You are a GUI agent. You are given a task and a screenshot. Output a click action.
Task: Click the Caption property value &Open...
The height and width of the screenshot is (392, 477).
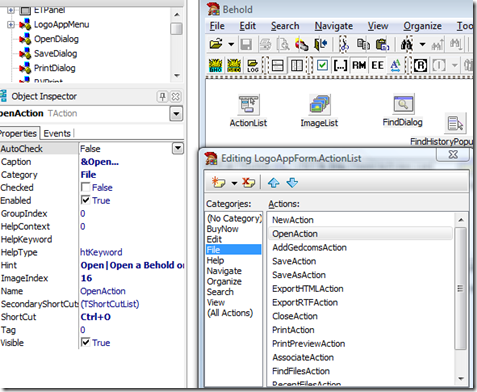click(100, 162)
